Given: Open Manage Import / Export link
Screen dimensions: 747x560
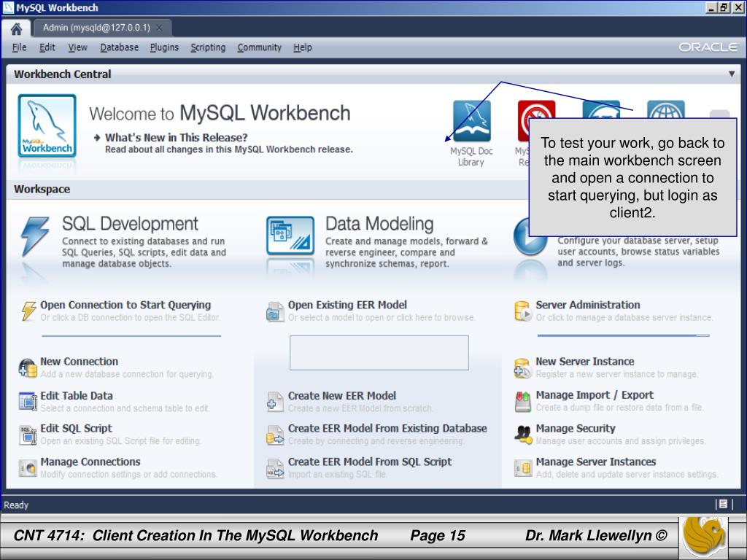Looking at the screenshot, I should (595, 394).
